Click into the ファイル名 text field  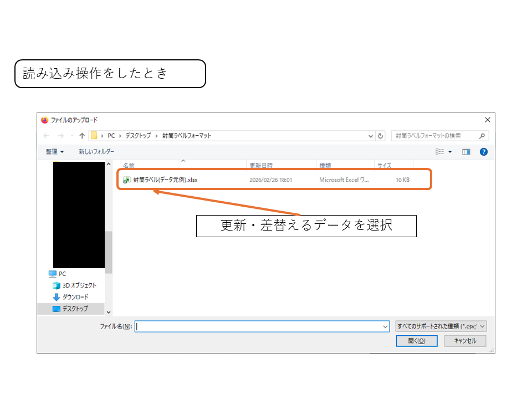click(x=260, y=327)
